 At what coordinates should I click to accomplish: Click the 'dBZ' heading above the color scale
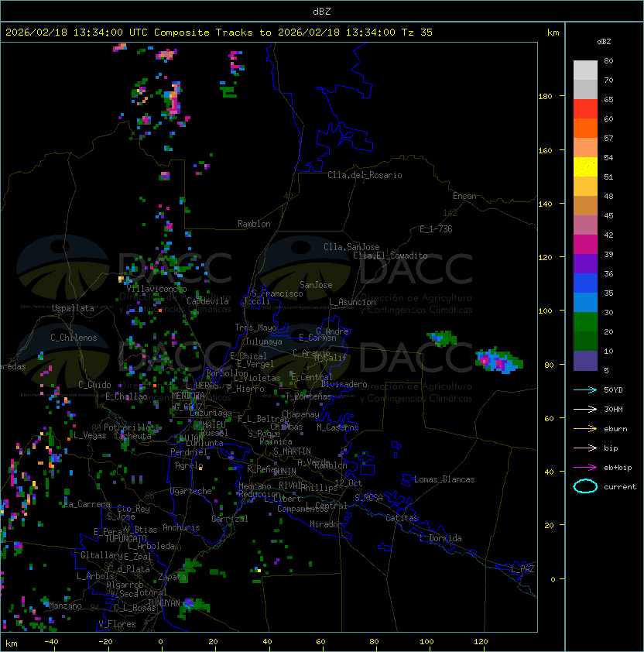[604, 42]
